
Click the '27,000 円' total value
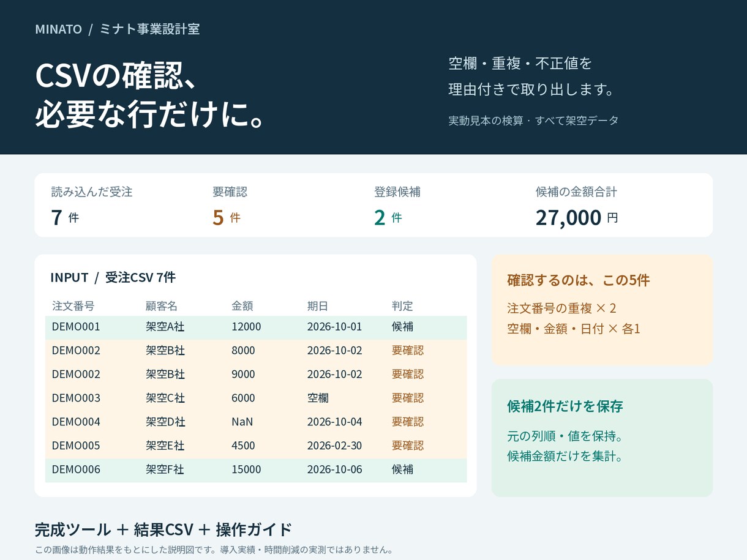click(x=577, y=217)
